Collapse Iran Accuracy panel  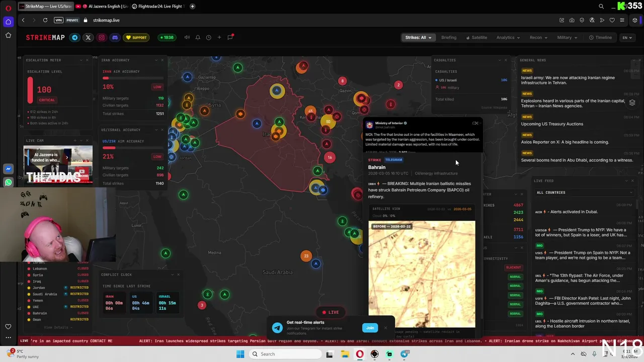click(156, 60)
